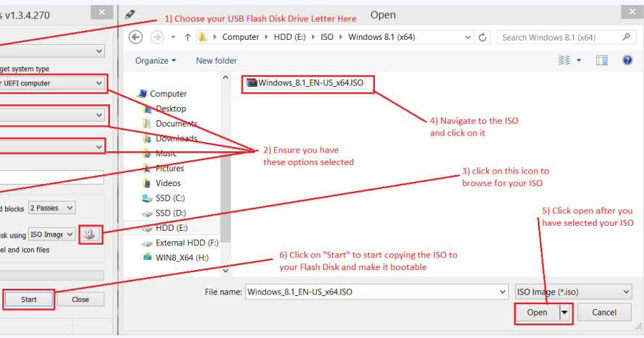
Task: Open the 2 Passes dropdown in Rufus
Action: coord(52,208)
